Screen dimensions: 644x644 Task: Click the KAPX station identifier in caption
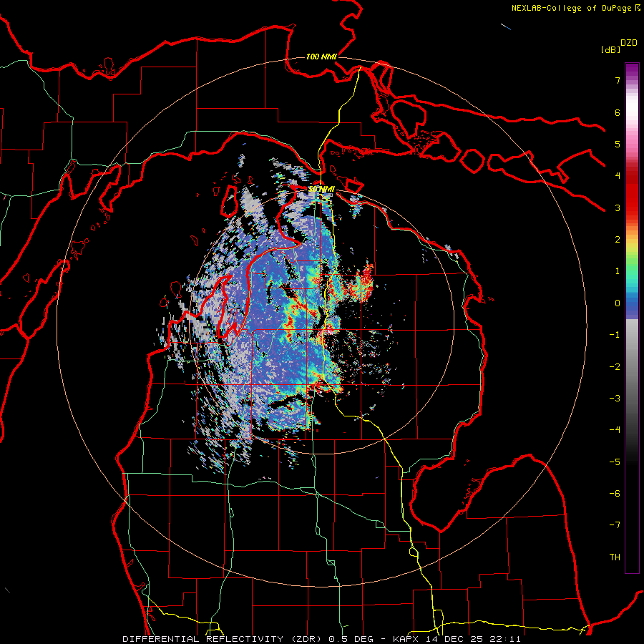click(406, 639)
